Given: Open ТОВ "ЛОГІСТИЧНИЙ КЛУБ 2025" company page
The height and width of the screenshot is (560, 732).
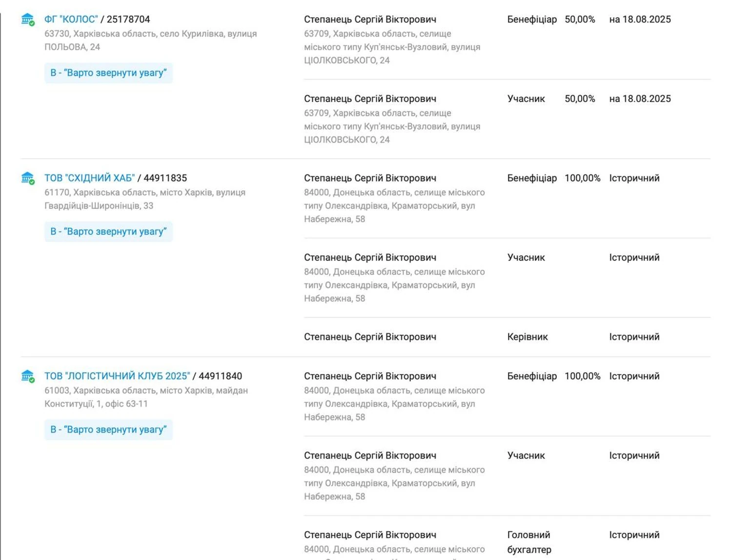Looking at the screenshot, I should pos(117,376).
